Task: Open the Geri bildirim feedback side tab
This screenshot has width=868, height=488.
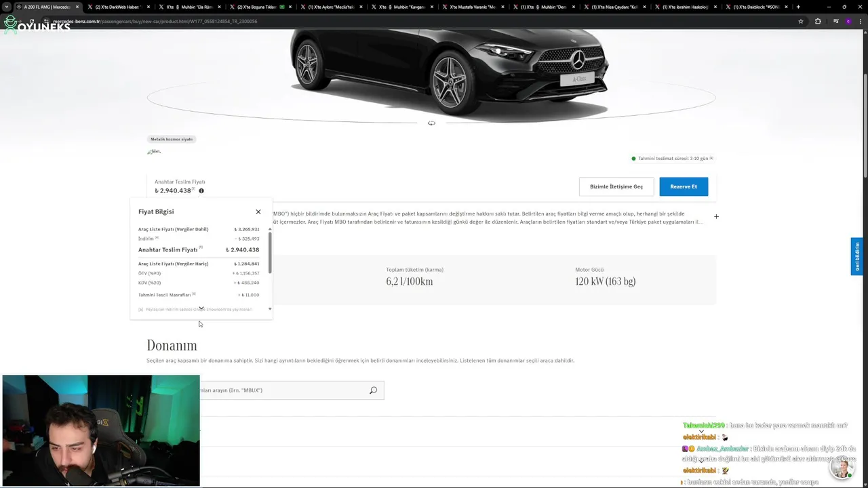Action: (x=857, y=256)
